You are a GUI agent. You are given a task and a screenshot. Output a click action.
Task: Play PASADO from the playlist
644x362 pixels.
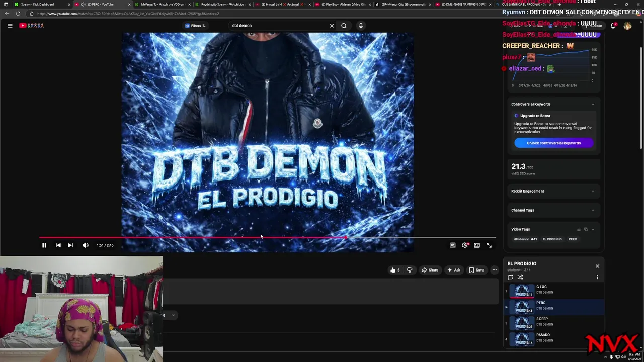(553, 338)
